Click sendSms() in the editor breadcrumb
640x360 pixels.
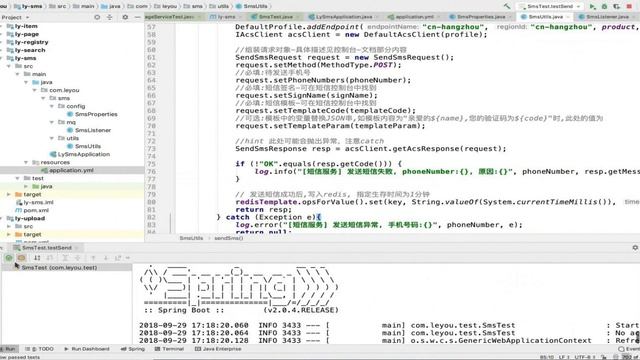pos(229,238)
